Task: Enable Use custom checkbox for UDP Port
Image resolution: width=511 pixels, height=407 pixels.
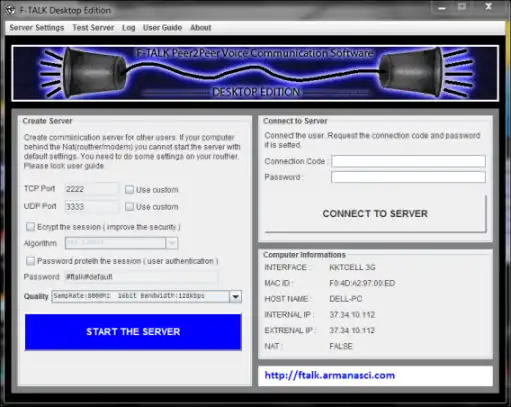Action: click(x=129, y=207)
